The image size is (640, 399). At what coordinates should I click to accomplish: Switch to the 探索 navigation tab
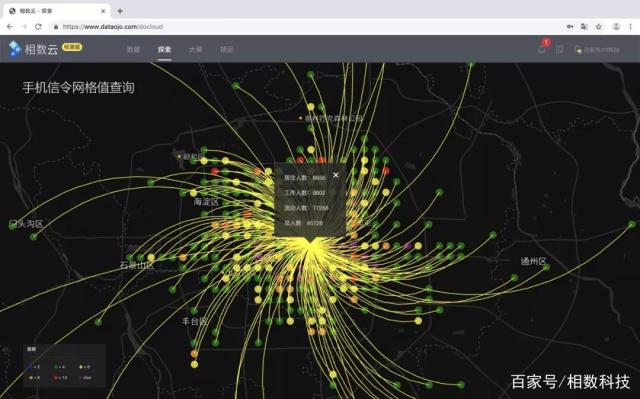(164, 49)
